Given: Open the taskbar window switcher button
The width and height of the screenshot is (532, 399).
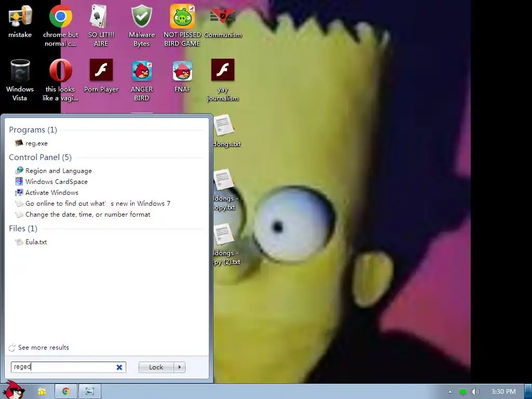Looking at the screenshot, I should tap(89, 392).
